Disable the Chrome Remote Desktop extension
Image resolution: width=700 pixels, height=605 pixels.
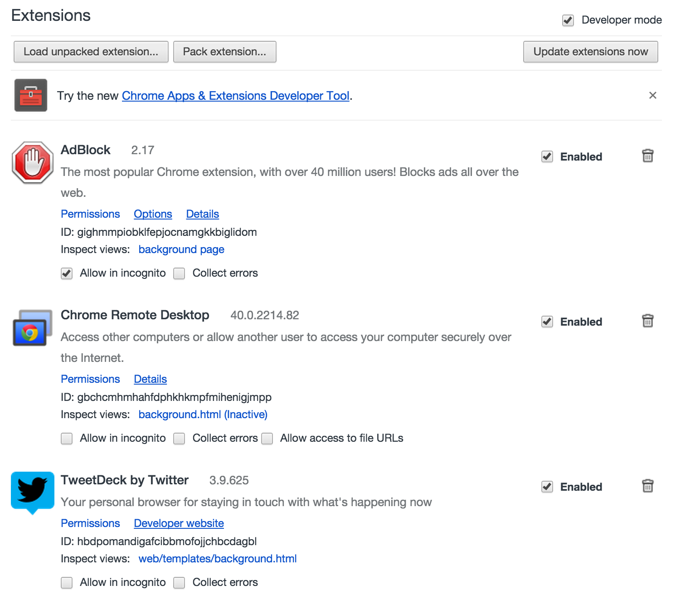tap(547, 322)
